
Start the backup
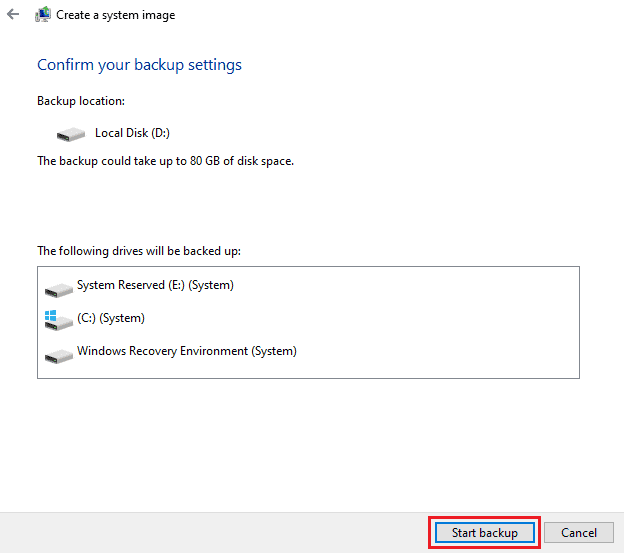485,533
